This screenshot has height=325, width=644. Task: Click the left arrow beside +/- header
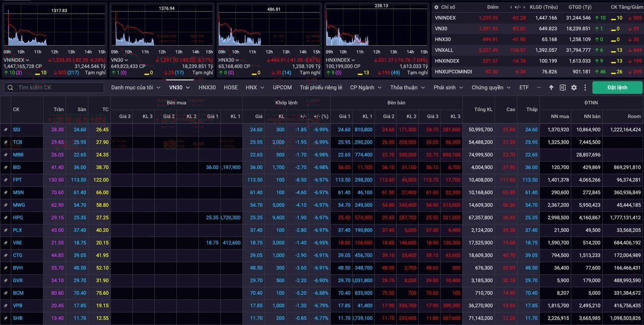[x=512, y=7]
